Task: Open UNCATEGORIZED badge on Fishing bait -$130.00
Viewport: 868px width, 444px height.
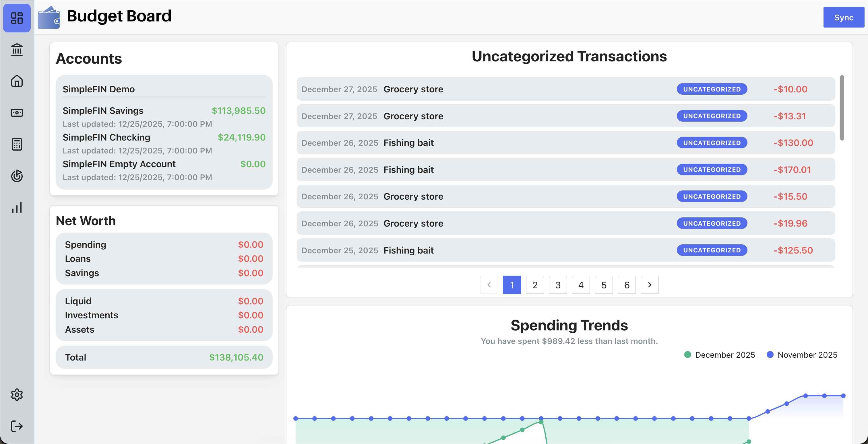Action: pyautogui.click(x=712, y=143)
